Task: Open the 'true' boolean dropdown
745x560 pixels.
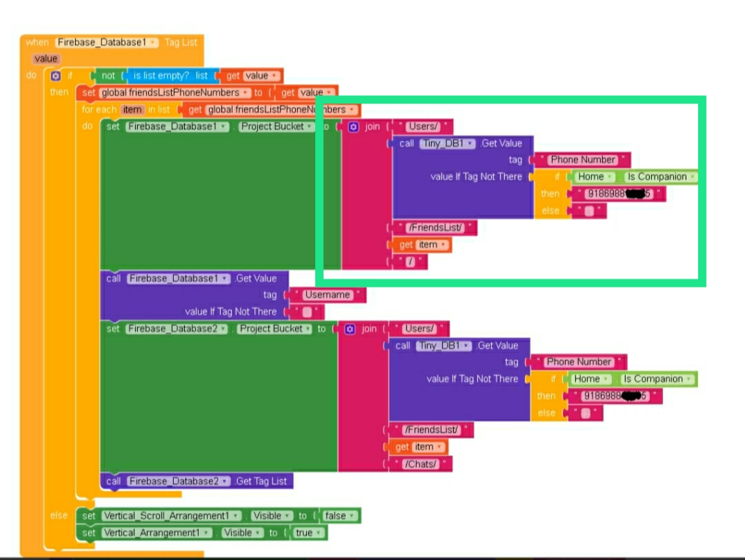Action: [309, 533]
